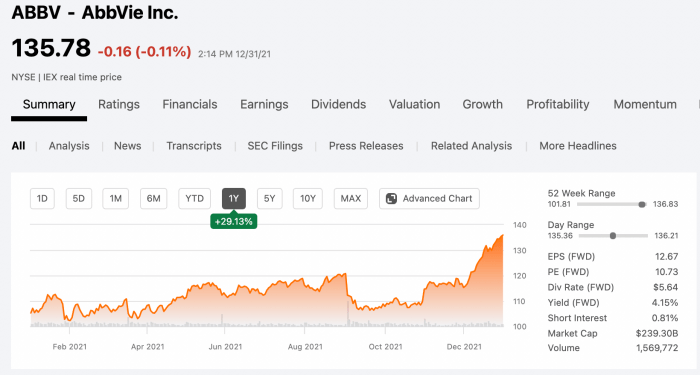Select the YTD range button
This screenshot has width=700, height=375.
195,199
